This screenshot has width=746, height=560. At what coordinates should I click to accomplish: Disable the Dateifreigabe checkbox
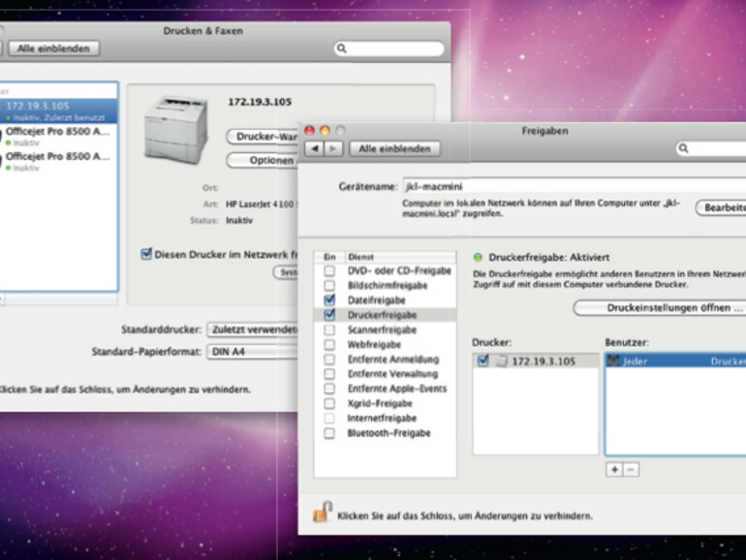(330, 301)
